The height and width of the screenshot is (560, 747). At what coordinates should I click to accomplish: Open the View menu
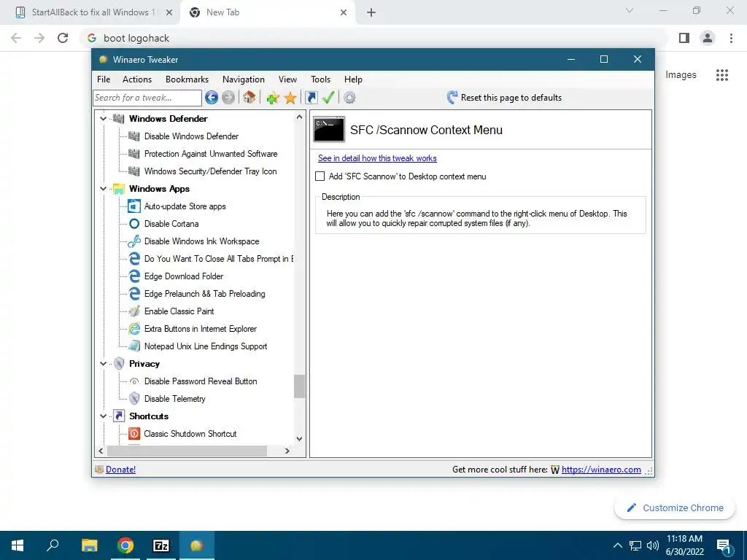(x=287, y=79)
